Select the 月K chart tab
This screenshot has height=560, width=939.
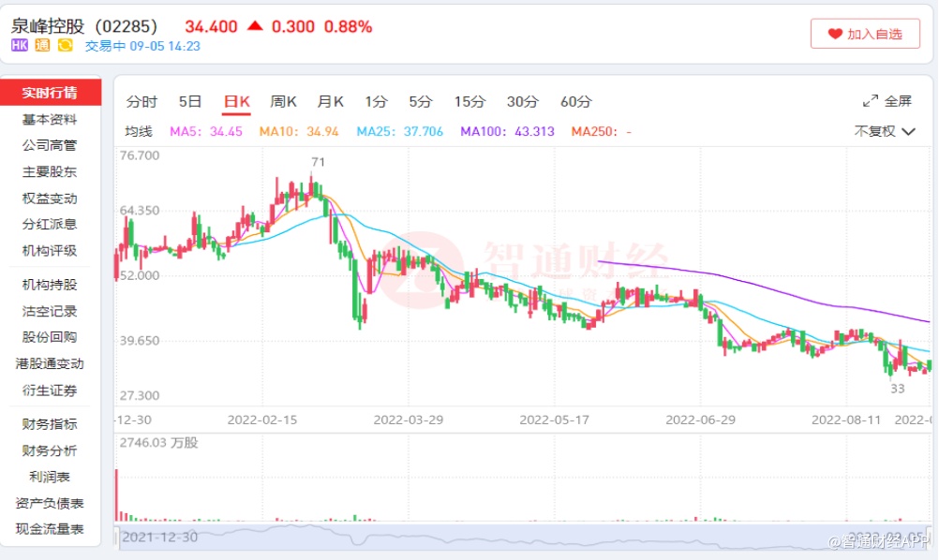click(331, 102)
